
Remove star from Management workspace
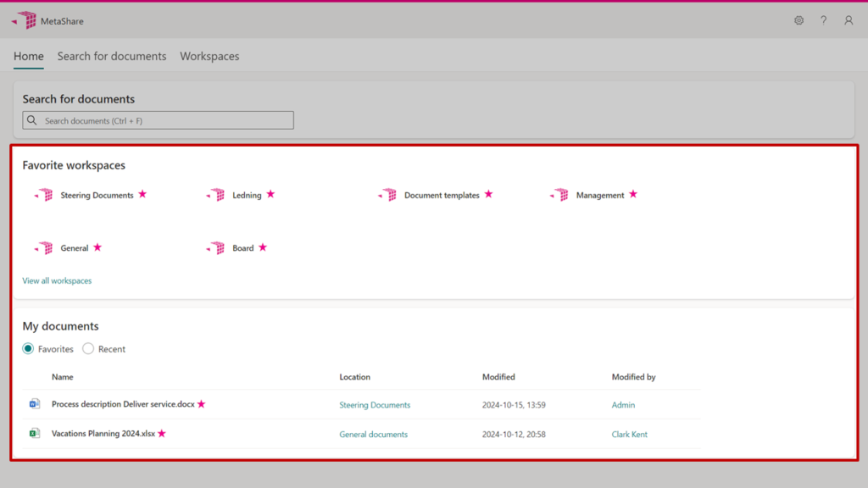pyautogui.click(x=633, y=194)
